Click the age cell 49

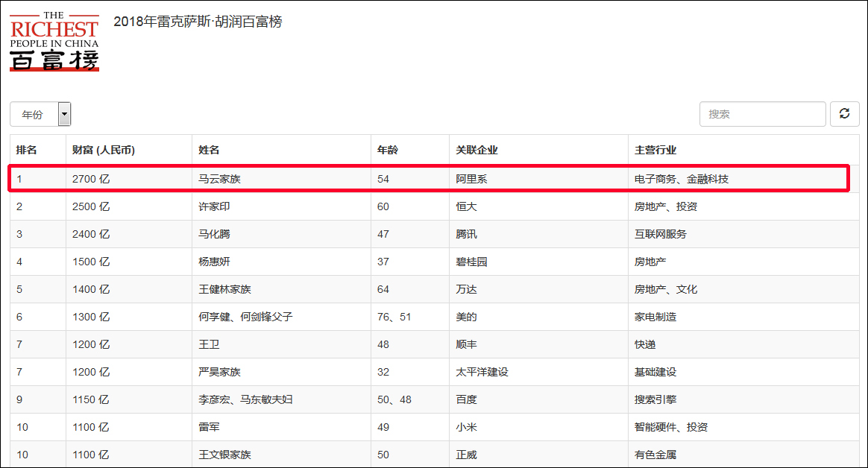(x=383, y=427)
